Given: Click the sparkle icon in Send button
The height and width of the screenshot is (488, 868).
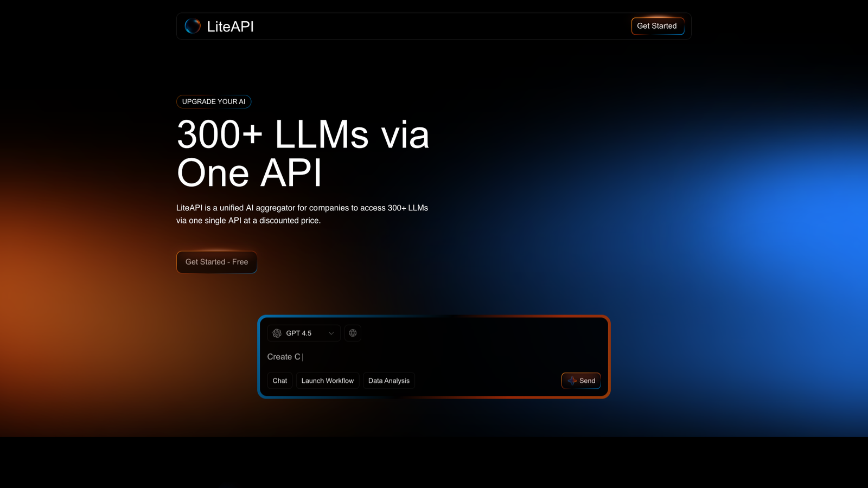Looking at the screenshot, I should (572, 381).
